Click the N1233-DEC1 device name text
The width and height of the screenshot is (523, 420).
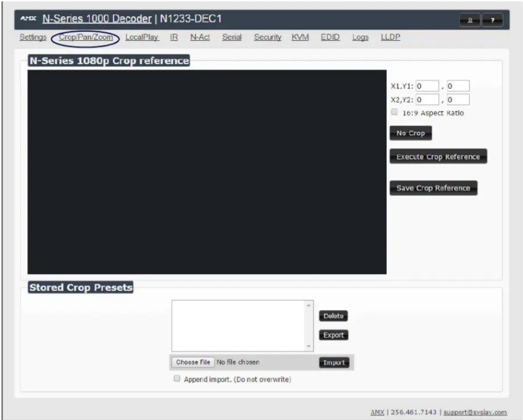[191, 19]
